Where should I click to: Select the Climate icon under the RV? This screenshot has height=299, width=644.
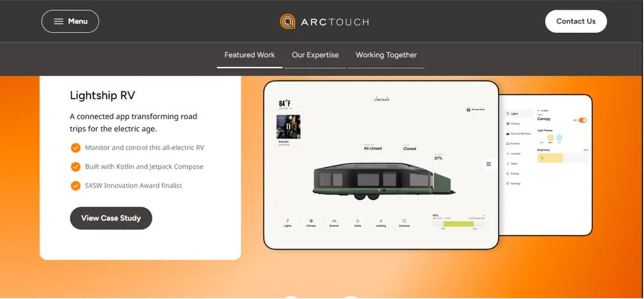[311, 222]
